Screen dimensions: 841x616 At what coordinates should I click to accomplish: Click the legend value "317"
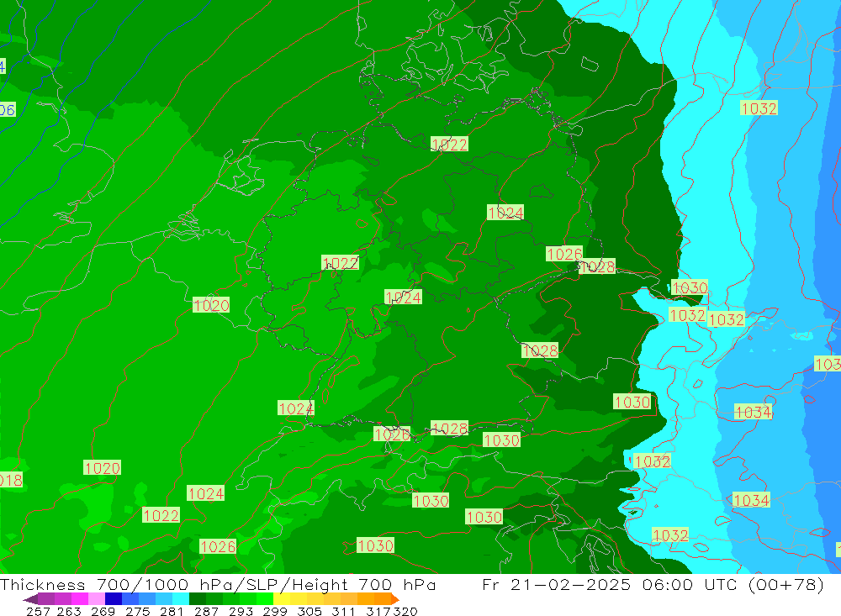(378, 611)
